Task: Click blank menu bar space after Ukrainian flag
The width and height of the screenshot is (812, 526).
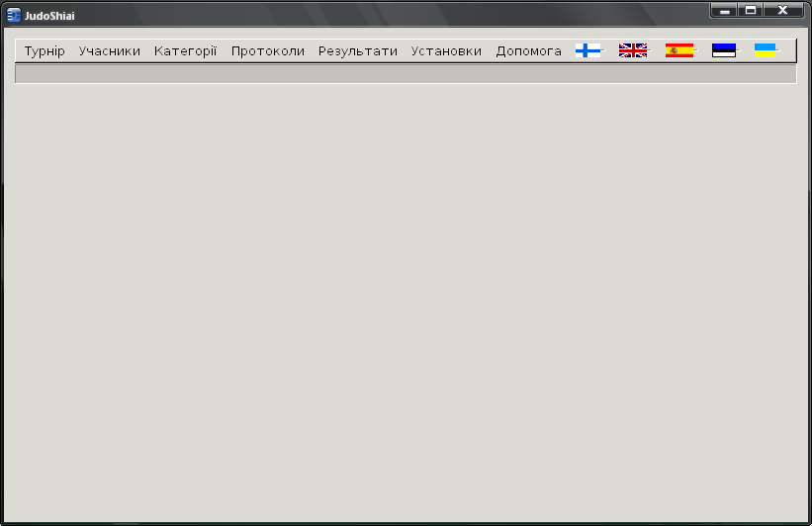Action: point(787,50)
